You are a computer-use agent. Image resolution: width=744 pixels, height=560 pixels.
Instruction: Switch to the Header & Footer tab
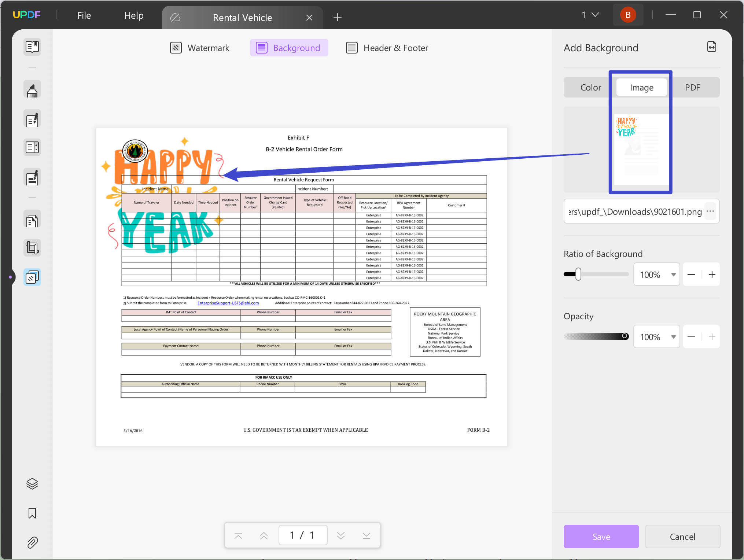(386, 48)
